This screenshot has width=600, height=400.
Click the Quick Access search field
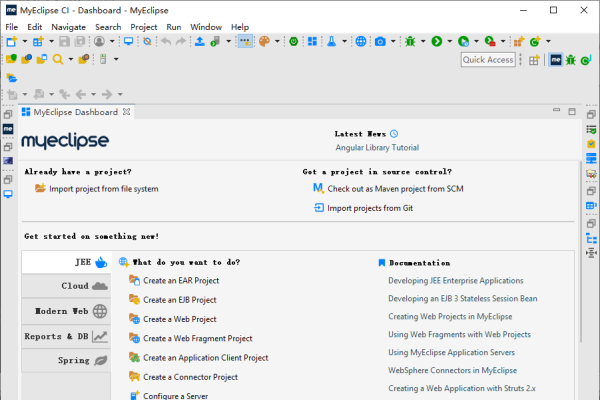click(x=488, y=60)
